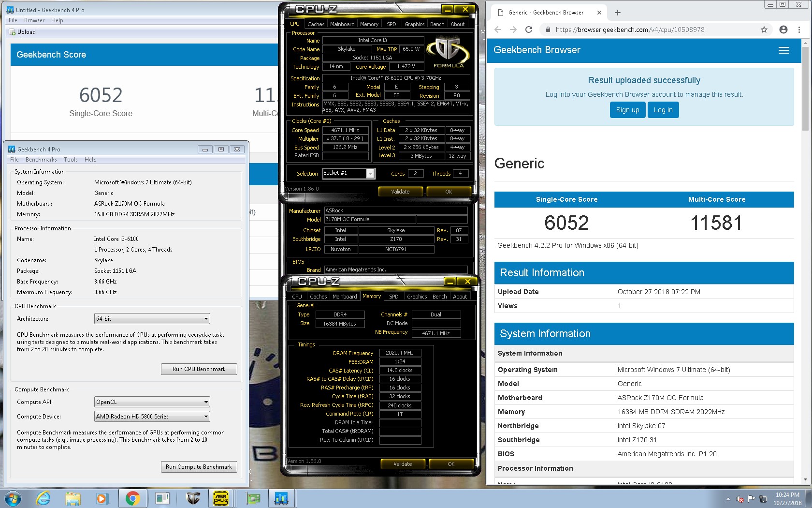Launch Windows Media Player taskbar icon
Screen dimensions: 812x508
pyautogui.click(x=101, y=498)
